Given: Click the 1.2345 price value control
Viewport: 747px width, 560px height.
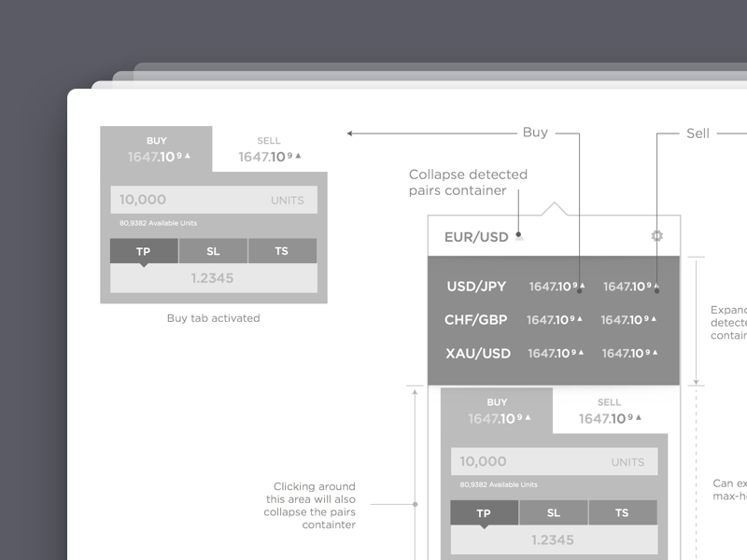Looking at the screenshot, I should click(x=555, y=539).
